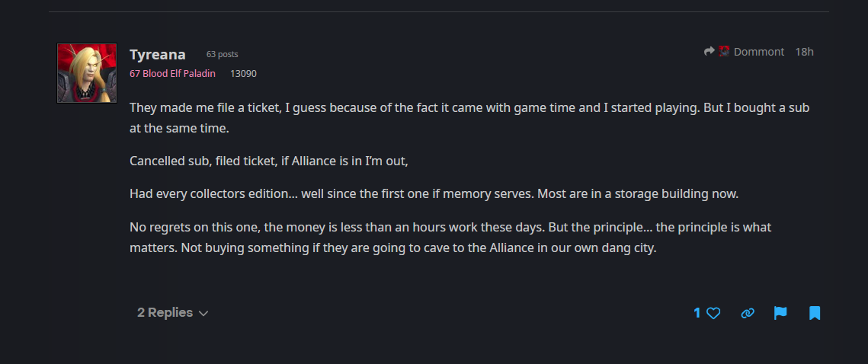This screenshot has width=868, height=364.
Task: Click the reply-arrow icon beside Dommont
Action: (709, 51)
